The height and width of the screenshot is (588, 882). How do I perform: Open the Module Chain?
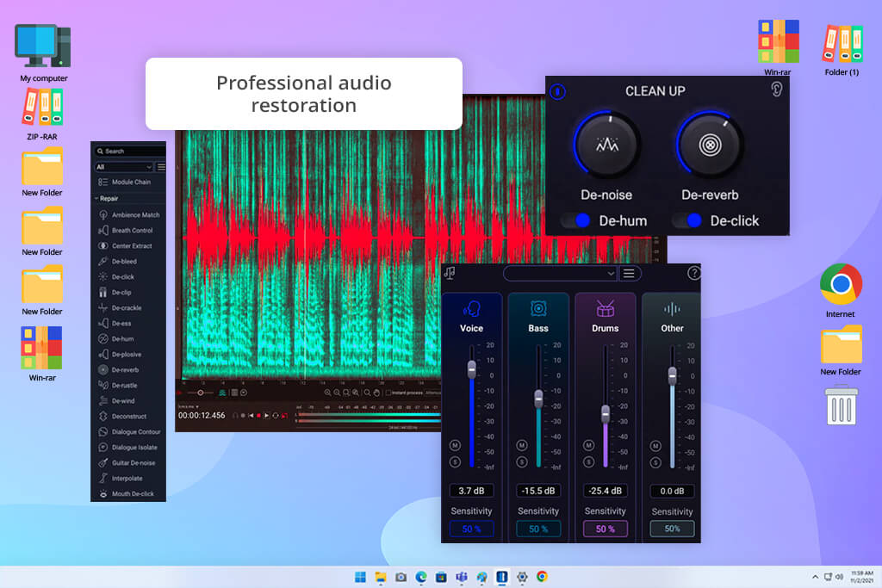(125, 183)
